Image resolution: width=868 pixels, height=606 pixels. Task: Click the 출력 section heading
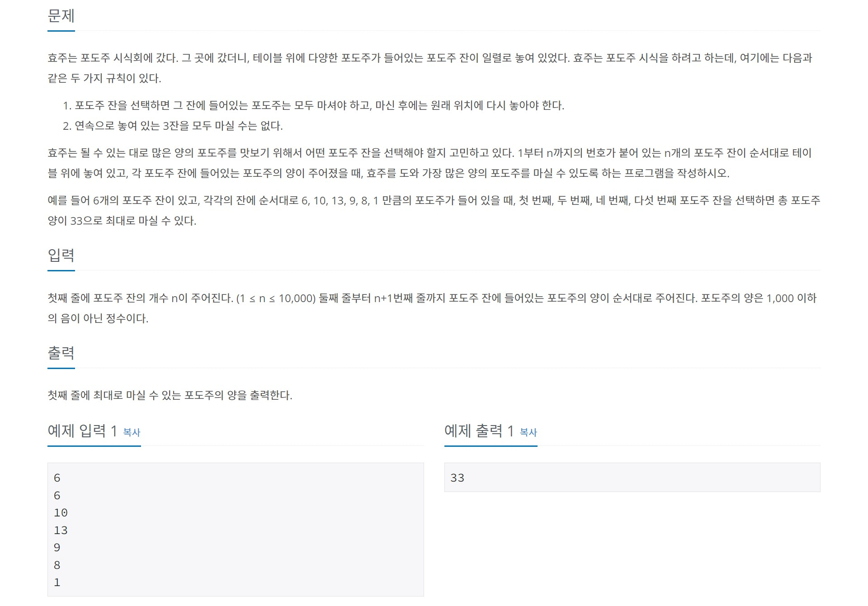tap(61, 353)
